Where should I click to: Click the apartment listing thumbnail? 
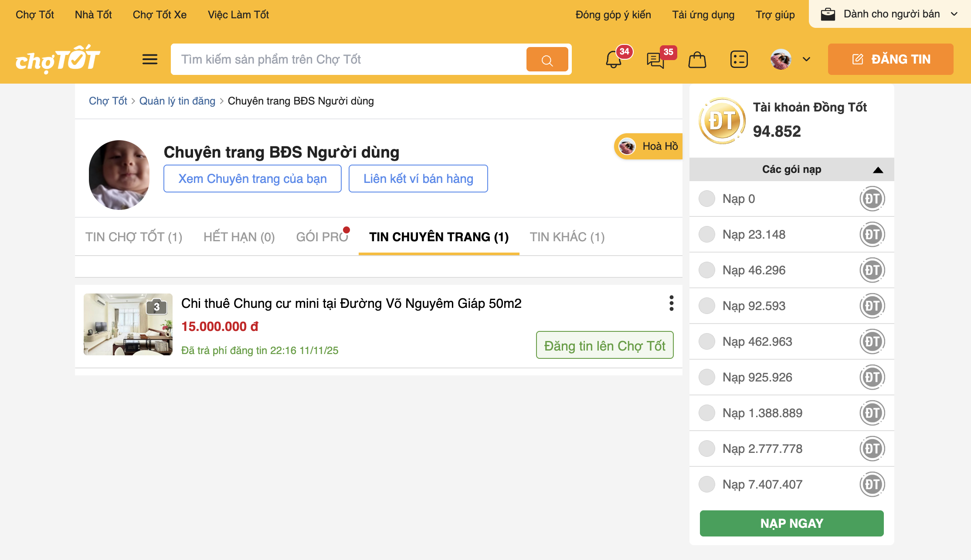click(x=128, y=324)
